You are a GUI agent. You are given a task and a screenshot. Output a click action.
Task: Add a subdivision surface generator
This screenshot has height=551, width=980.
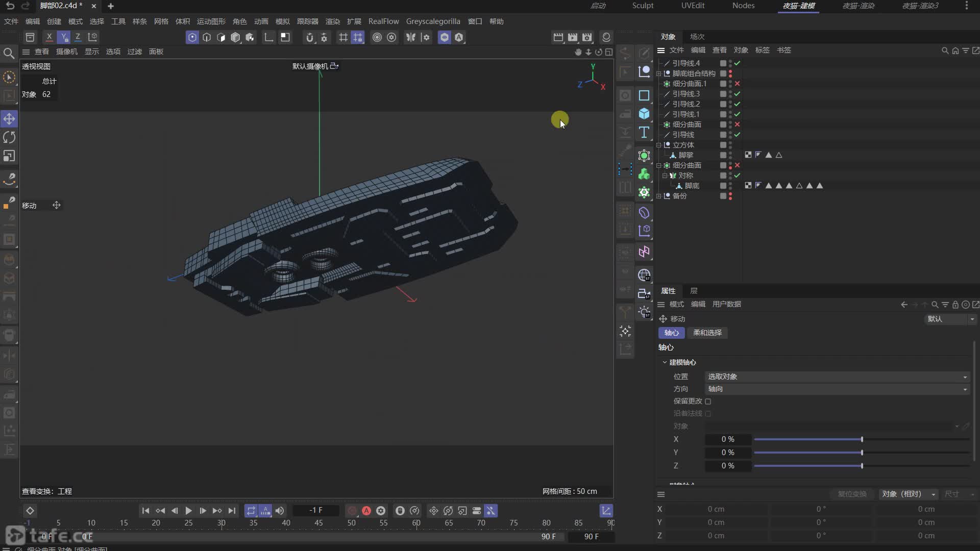coord(644,156)
